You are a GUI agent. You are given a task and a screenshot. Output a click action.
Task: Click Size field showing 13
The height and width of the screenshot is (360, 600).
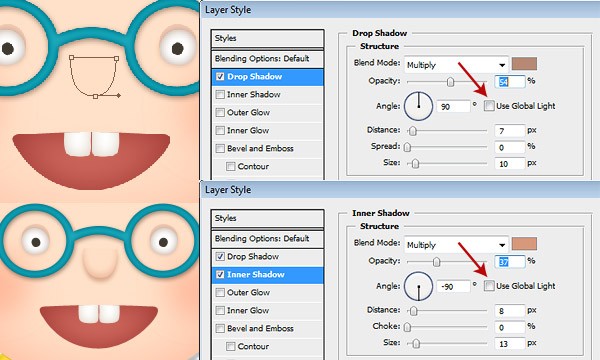pos(509,344)
